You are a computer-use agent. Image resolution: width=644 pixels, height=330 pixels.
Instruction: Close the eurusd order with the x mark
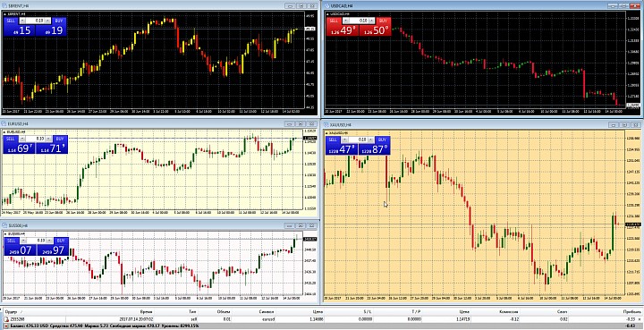pyautogui.click(x=640, y=319)
